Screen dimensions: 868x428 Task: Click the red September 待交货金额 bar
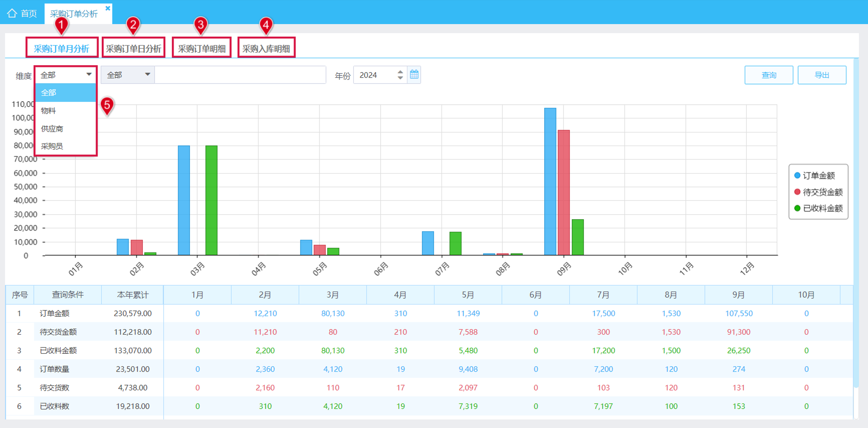(x=564, y=193)
